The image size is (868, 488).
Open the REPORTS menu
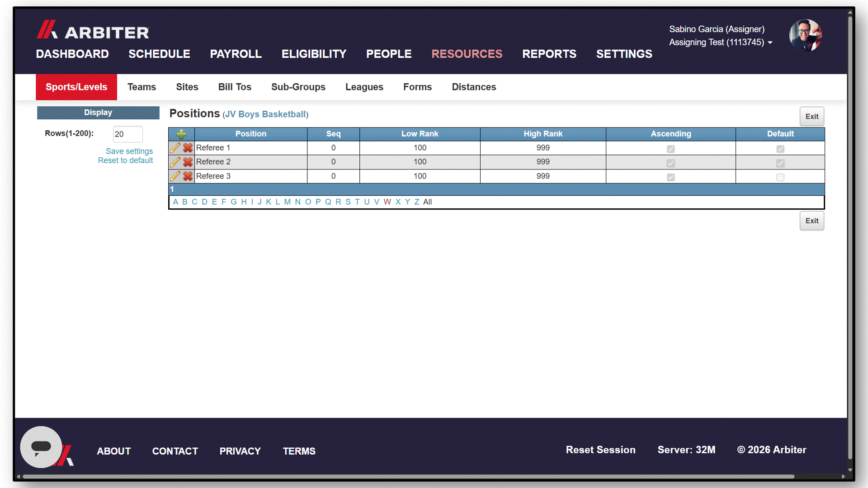click(549, 54)
